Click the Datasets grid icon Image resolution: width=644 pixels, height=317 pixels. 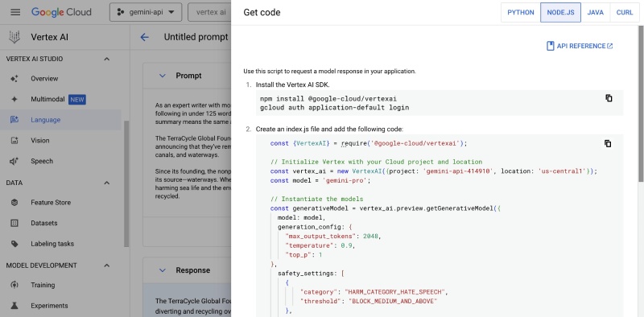tap(14, 223)
